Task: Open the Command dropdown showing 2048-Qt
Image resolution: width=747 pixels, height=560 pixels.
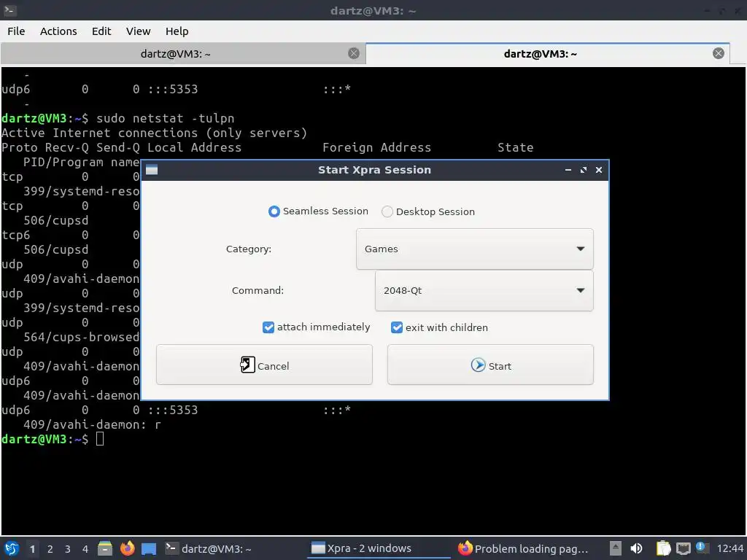Action: point(484,290)
